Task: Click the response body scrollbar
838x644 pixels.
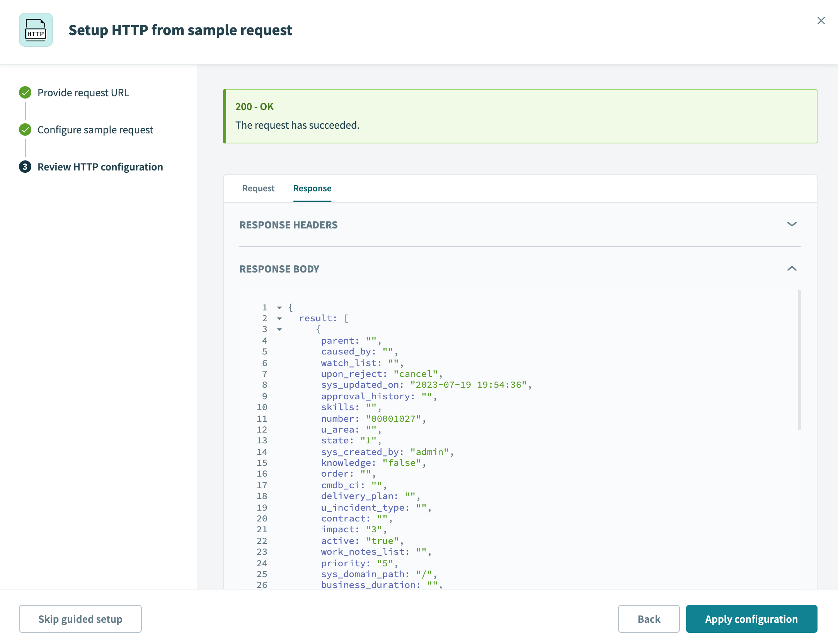Action: (799, 359)
